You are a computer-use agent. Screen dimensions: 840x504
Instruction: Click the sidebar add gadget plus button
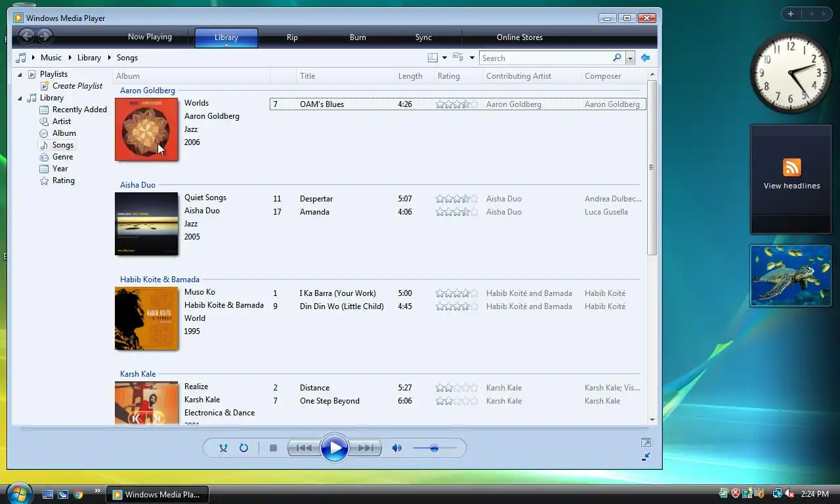(x=791, y=14)
